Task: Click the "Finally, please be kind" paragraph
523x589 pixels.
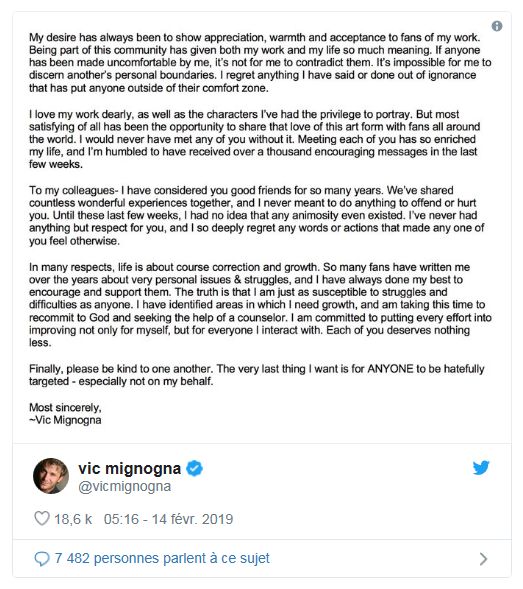Action: 257,375
